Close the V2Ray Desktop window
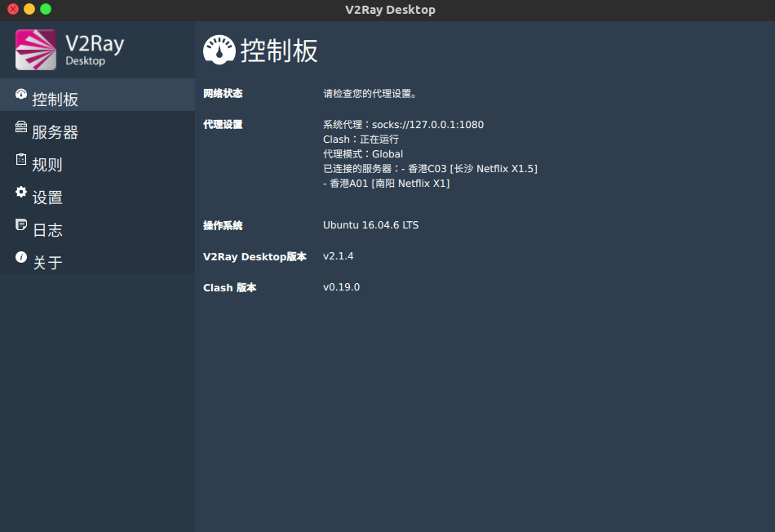 click(13, 9)
